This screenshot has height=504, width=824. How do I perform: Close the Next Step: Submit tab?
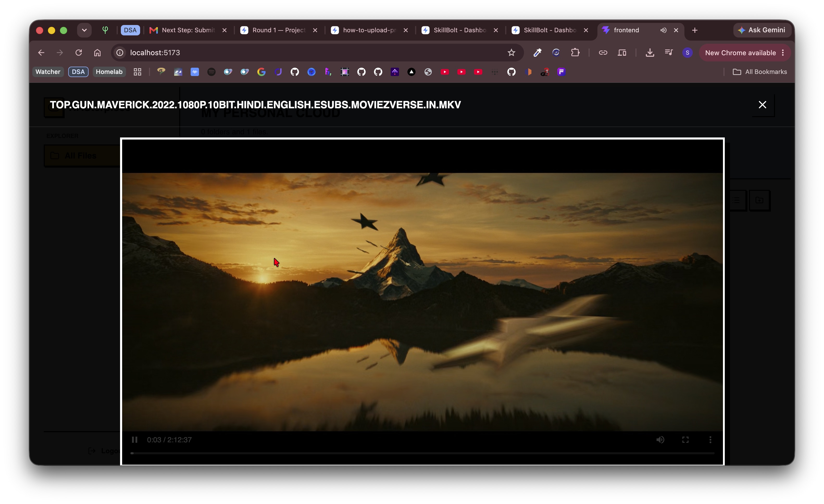click(x=224, y=30)
